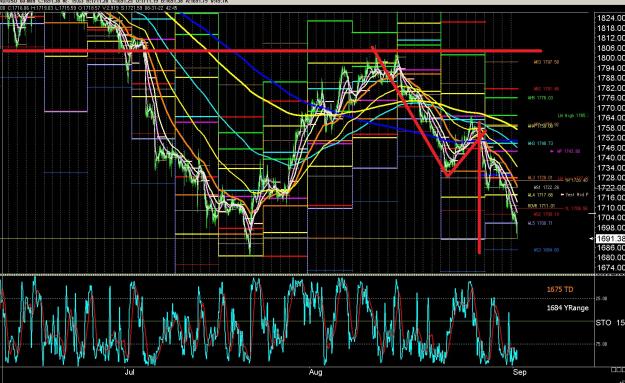Viewport: 625px width, 383px height.
Task: Click the 1812.00 price axis label
Action: [x=611, y=38]
